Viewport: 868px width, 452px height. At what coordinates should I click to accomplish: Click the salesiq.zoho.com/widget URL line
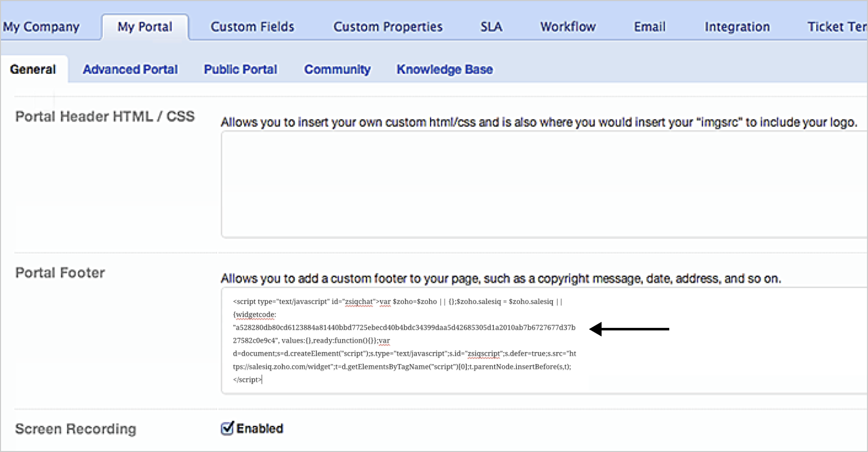402,367
